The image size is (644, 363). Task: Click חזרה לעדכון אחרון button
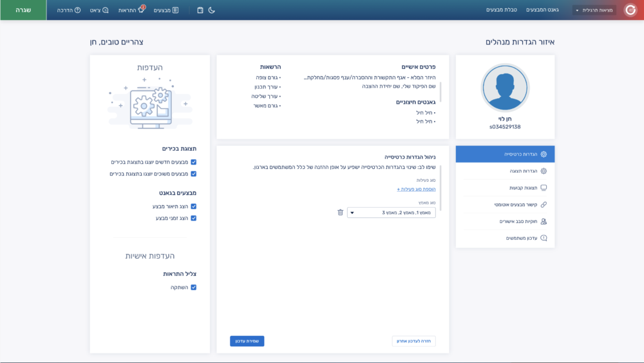(413, 341)
